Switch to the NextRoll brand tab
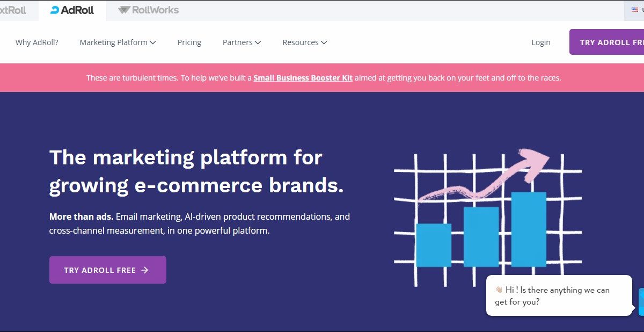The width and height of the screenshot is (644, 332). coord(13,10)
